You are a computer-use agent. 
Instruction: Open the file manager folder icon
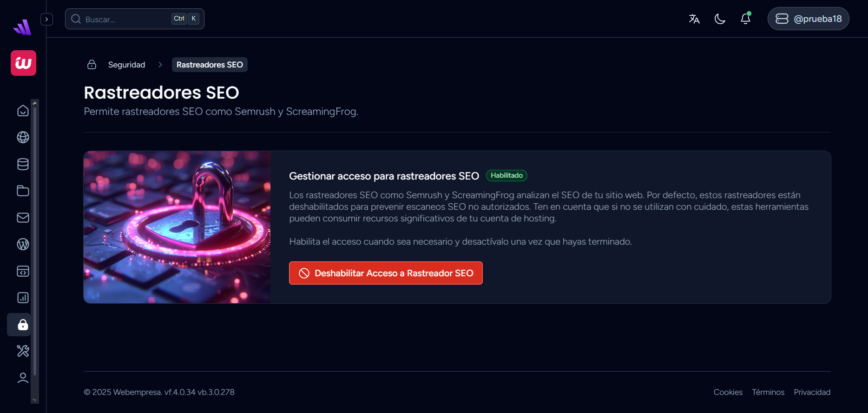point(23,191)
